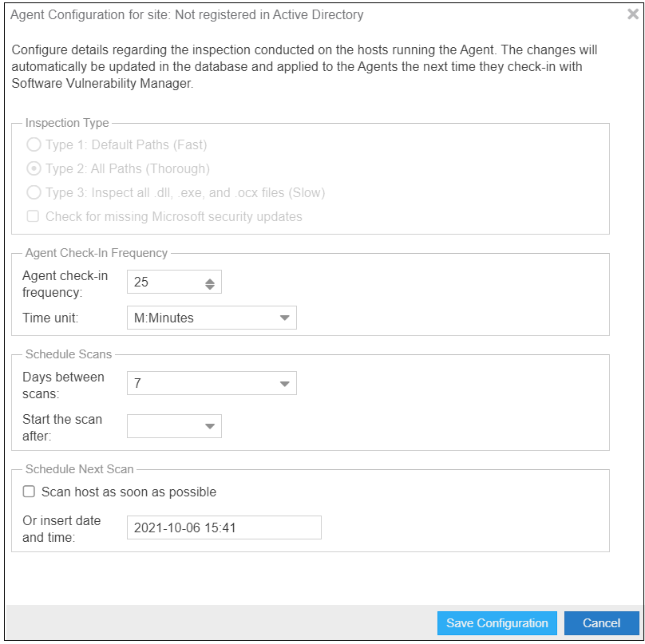Increase check-in frequency with up spinner arrow
The height and width of the screenshot is (644, 645).
point(209,279)
